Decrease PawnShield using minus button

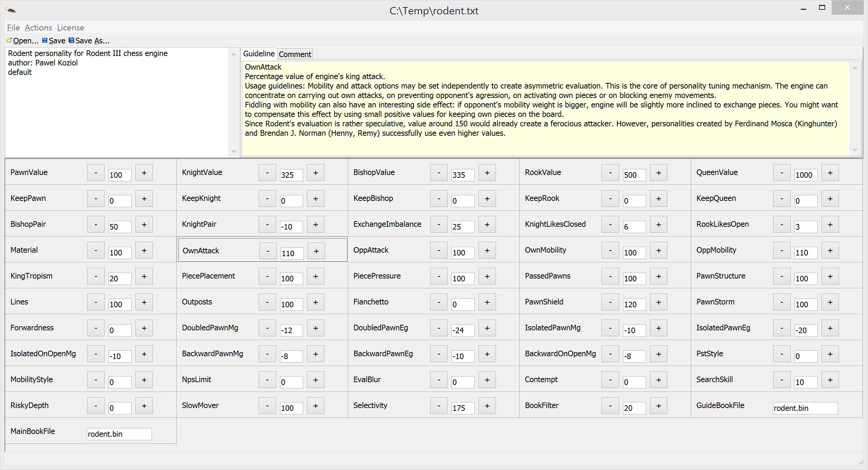(610, 302)
